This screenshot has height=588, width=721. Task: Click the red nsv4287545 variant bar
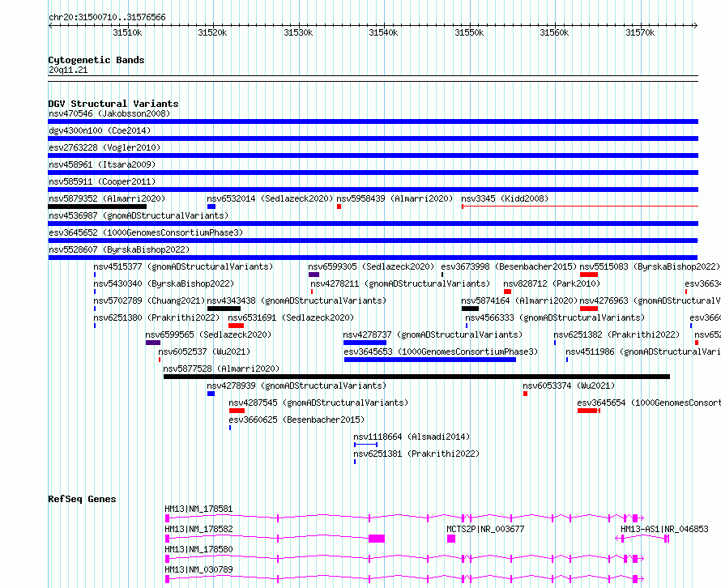point(237,411)
